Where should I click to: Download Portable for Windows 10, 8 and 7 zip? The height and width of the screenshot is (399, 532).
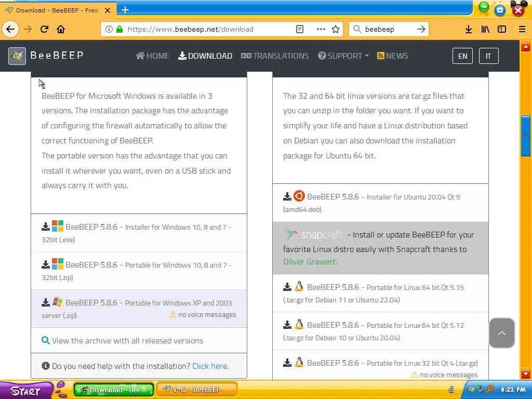[139, 271]
